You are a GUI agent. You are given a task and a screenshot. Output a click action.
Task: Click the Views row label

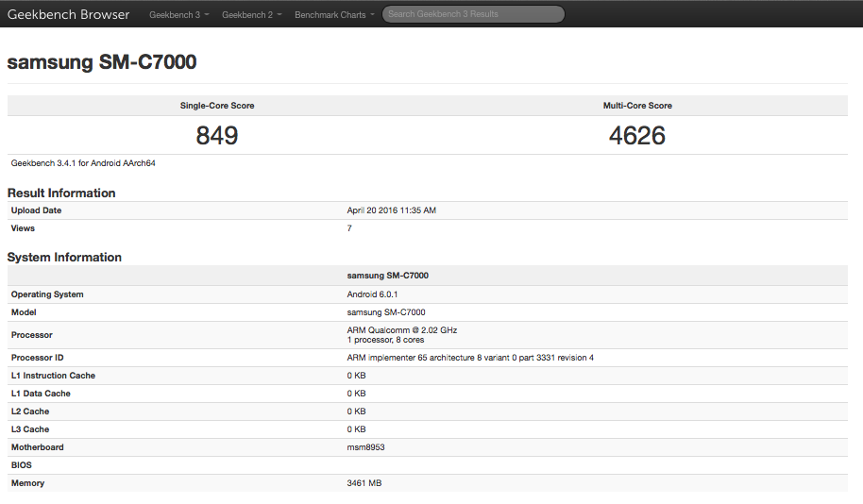[x=23, y=228]
